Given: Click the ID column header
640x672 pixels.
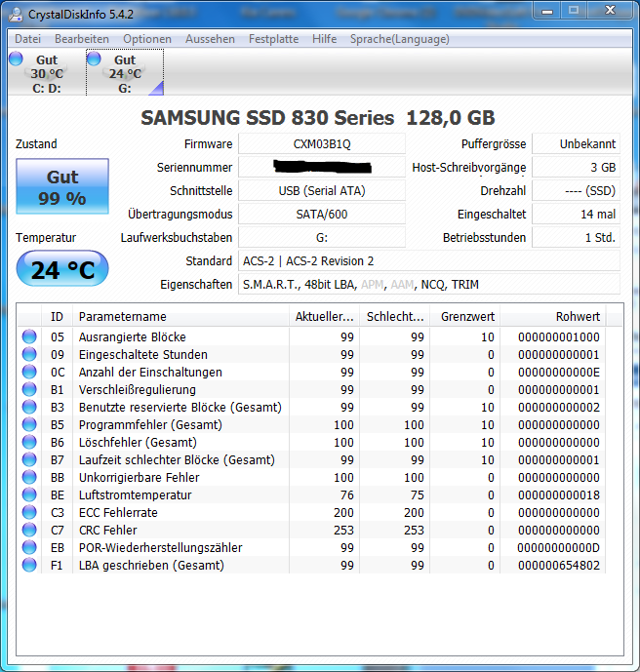Looking at the screenshot, I should [57, 317].
